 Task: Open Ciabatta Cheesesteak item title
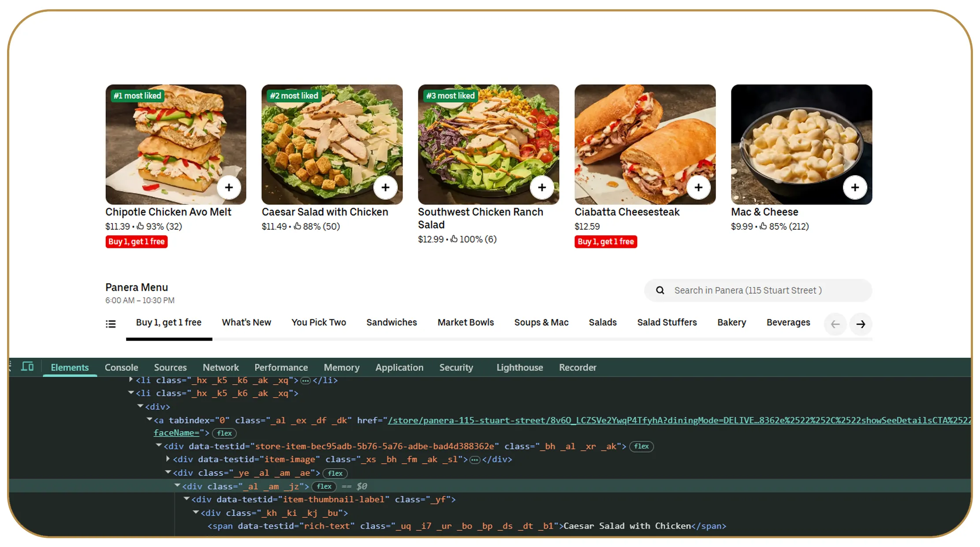coord(627,212)
